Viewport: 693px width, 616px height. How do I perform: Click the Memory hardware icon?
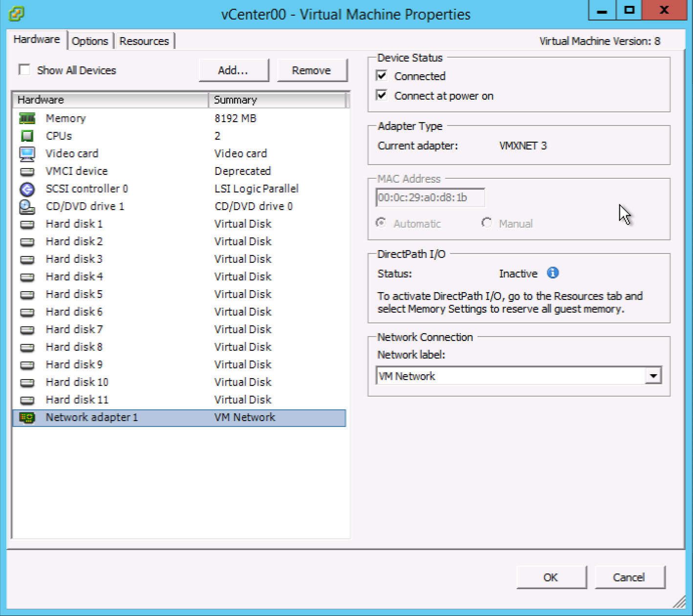pyautogui.click(x=27, y=118)
